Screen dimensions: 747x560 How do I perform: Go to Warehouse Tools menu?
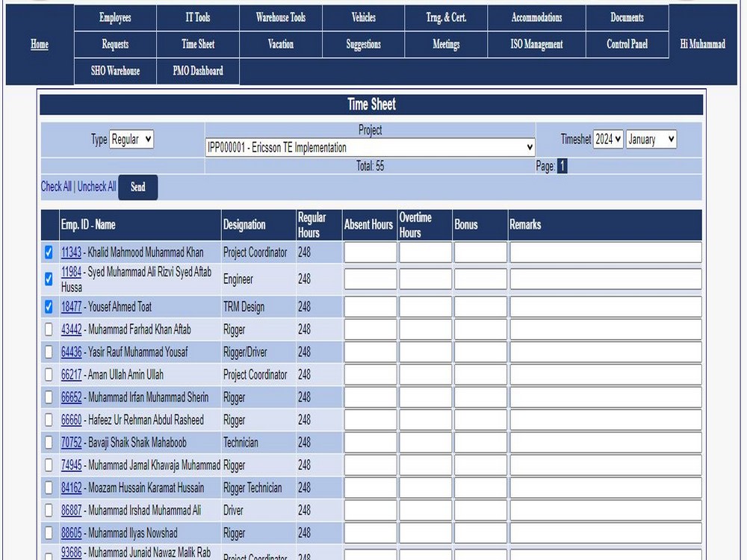pyautogui.click(x=281, y=18)
